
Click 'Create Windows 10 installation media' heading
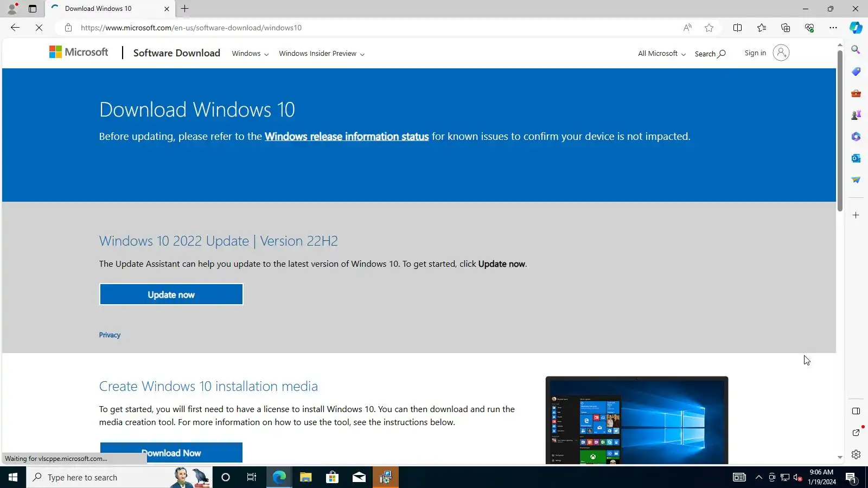pos(208,386)
